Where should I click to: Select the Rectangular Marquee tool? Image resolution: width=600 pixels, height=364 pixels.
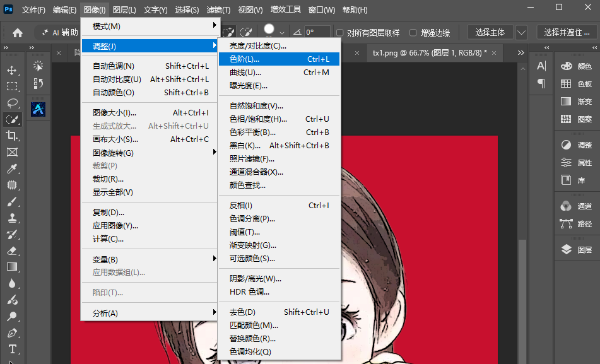tap(12, 86)
